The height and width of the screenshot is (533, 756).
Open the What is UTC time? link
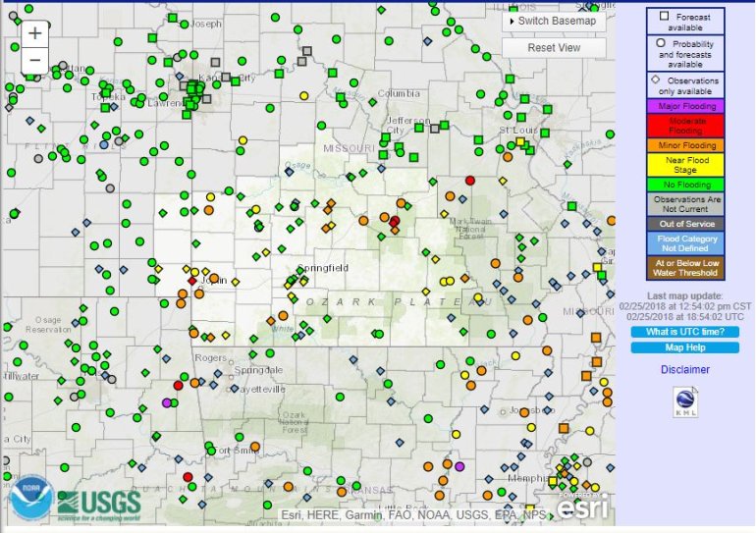point(685,332)
